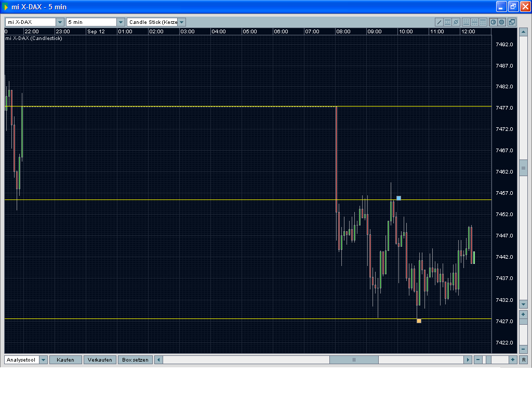
Task: Click horizontal zoom minus button
Action: coord(478,360)
